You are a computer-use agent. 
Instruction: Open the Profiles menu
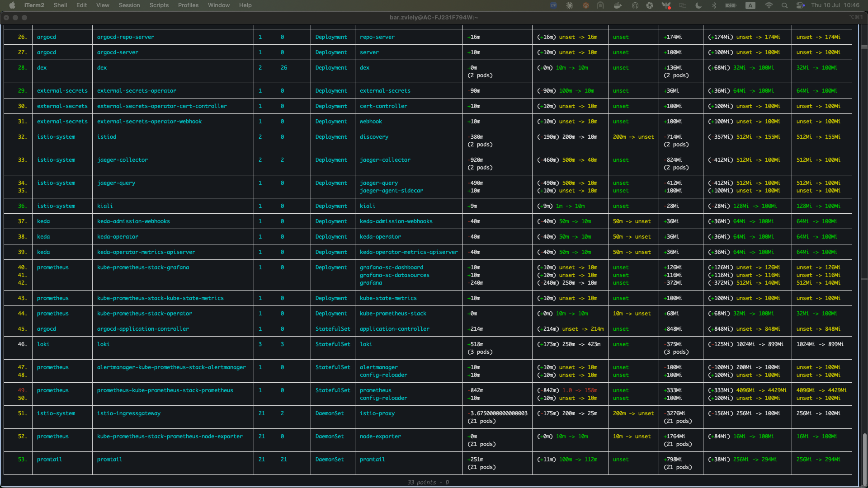[188, 5]
